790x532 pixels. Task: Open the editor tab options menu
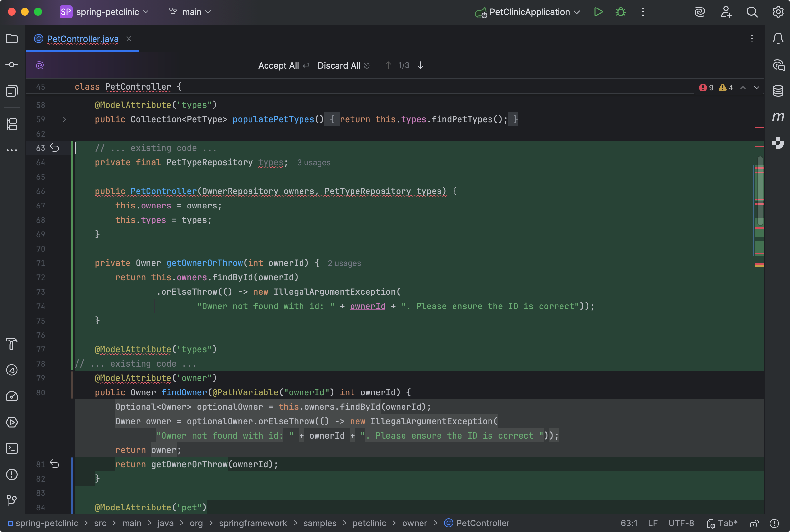[752, 39]
